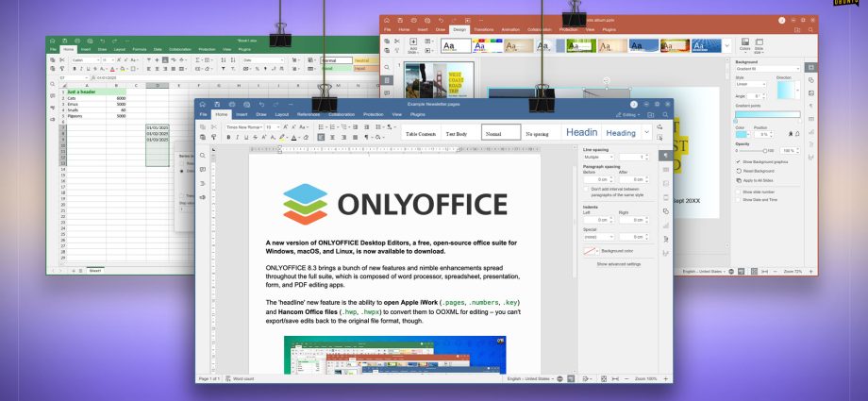The height and width of the screenshot is (401, 868).
Task: Open Special indent (none) dropdown
Action: coord(599,237)
